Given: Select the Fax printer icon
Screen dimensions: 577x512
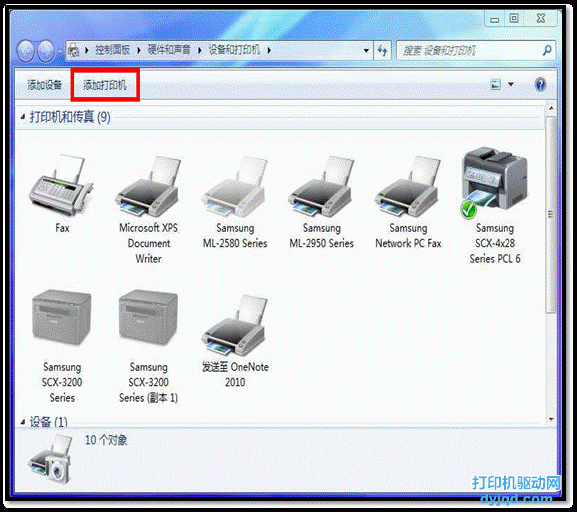Looking at the screenshot, I should click(62, 186).
